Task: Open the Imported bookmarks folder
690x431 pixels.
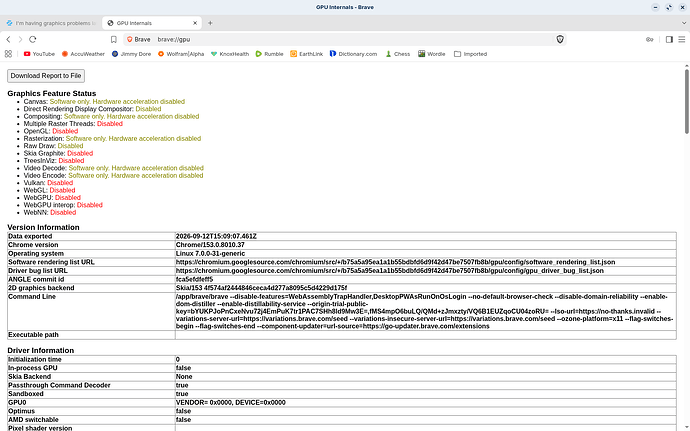Action: click(470, 54)
